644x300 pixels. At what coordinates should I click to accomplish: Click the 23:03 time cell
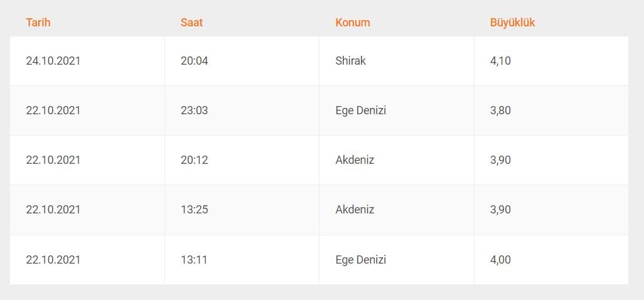194,110
